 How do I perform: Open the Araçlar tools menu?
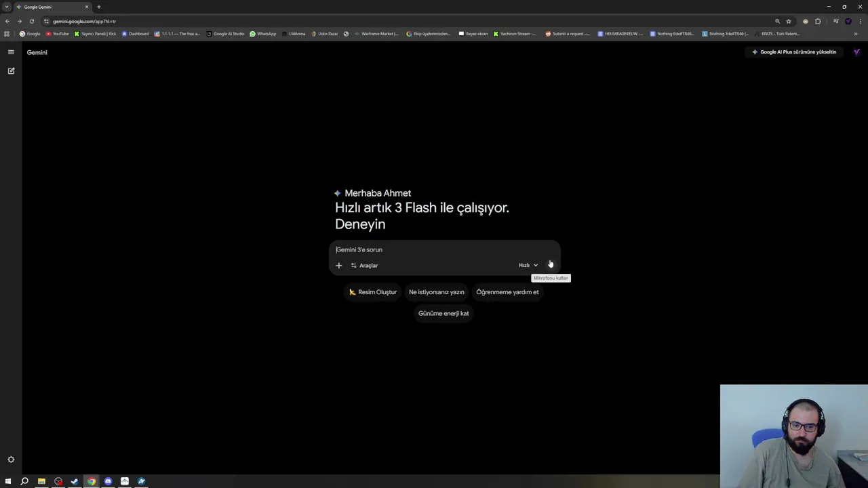click(364, 266)
